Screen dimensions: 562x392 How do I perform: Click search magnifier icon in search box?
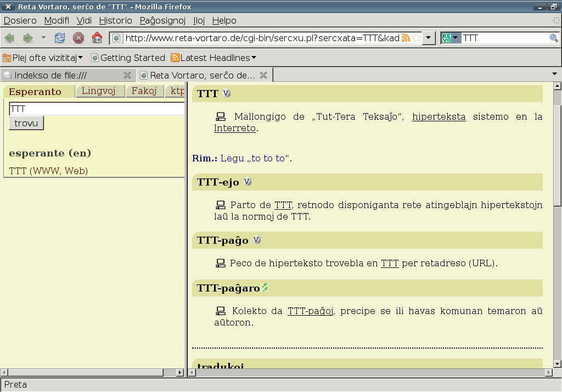point(553,38)
